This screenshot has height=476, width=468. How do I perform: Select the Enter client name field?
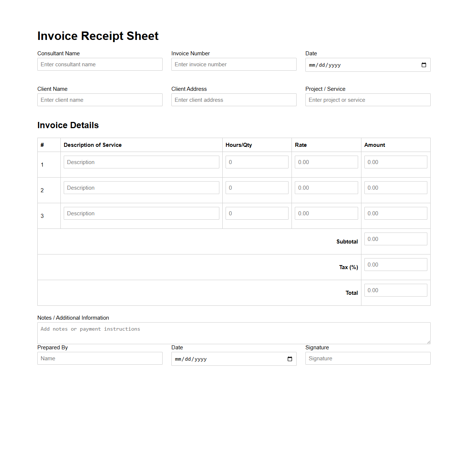pyautogui.click(x=100, y=100)
